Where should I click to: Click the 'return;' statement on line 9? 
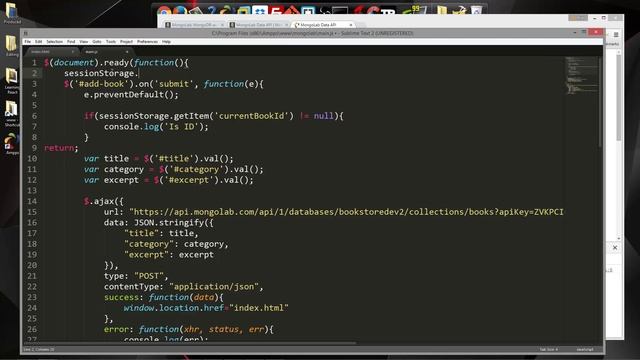pos(61,148)
